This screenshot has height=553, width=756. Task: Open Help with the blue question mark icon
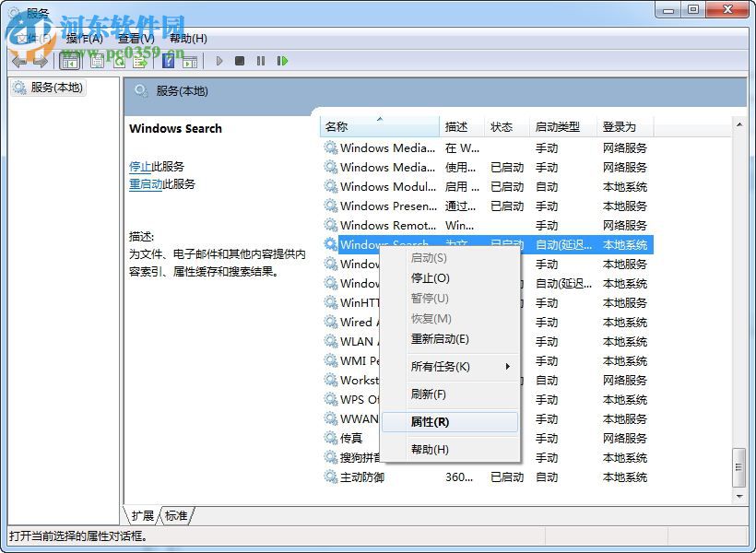tap(168, 61)
